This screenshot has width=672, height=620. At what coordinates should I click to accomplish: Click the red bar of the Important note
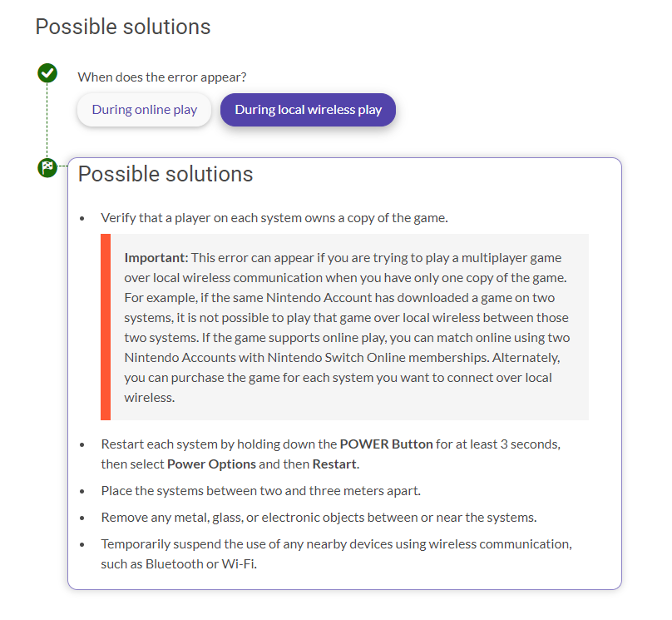point(106,327)
